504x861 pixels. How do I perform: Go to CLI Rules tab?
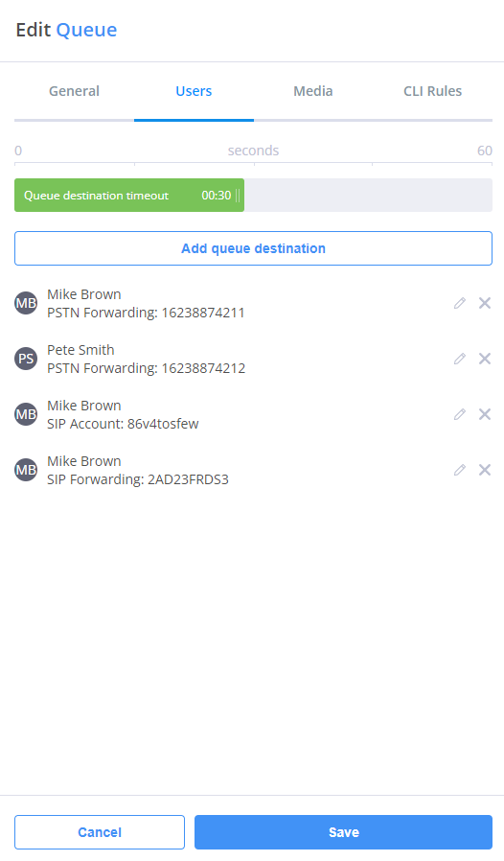click(433, 91)
